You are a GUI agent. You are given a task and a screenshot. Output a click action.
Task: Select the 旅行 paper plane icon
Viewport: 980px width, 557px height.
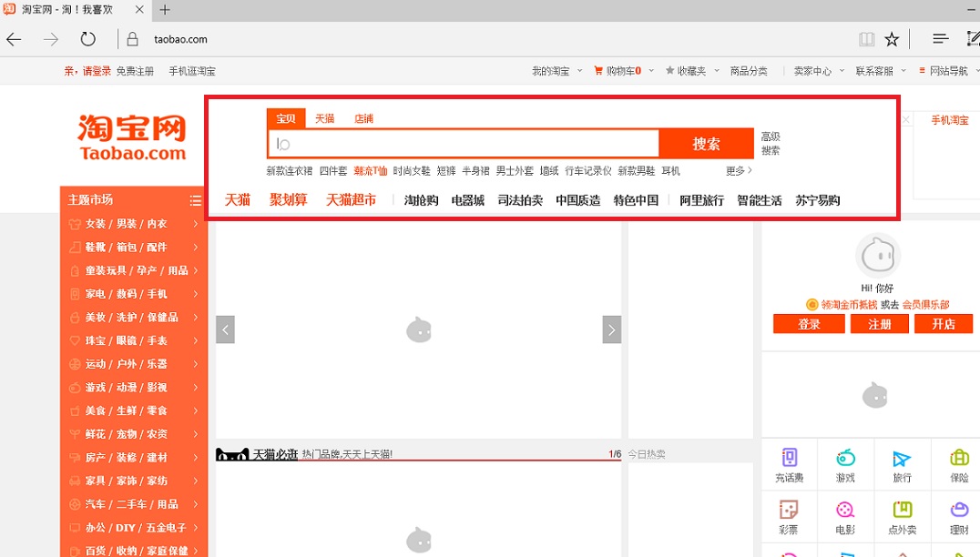tap(902, 458)
